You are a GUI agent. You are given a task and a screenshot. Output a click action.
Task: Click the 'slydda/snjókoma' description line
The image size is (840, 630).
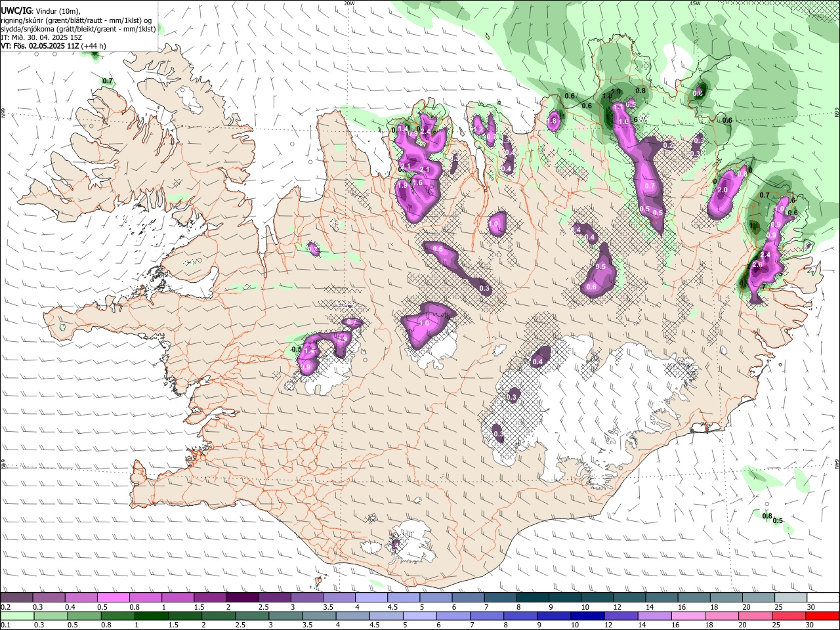[78, 29]
